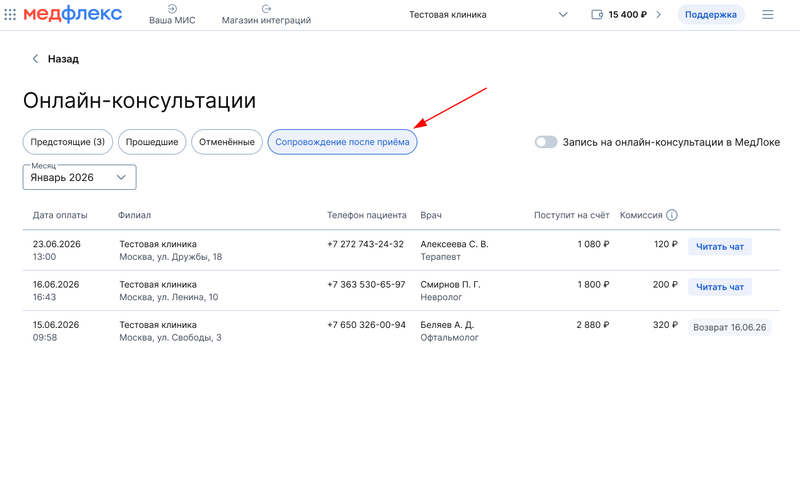Click the Комиссия info icon

click(x=672, y=215)
